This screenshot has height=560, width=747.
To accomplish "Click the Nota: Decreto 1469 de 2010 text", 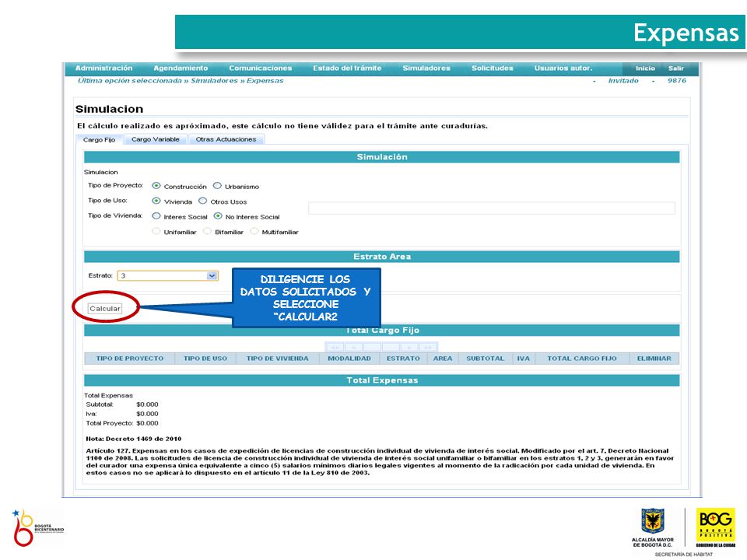I will (133, 439).
